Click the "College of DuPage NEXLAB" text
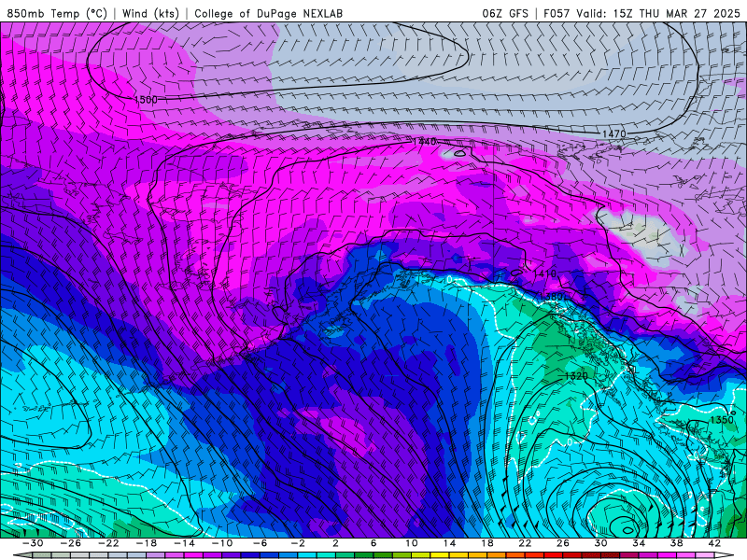Screen dimensions: 747x560 (x=268, y=13)
